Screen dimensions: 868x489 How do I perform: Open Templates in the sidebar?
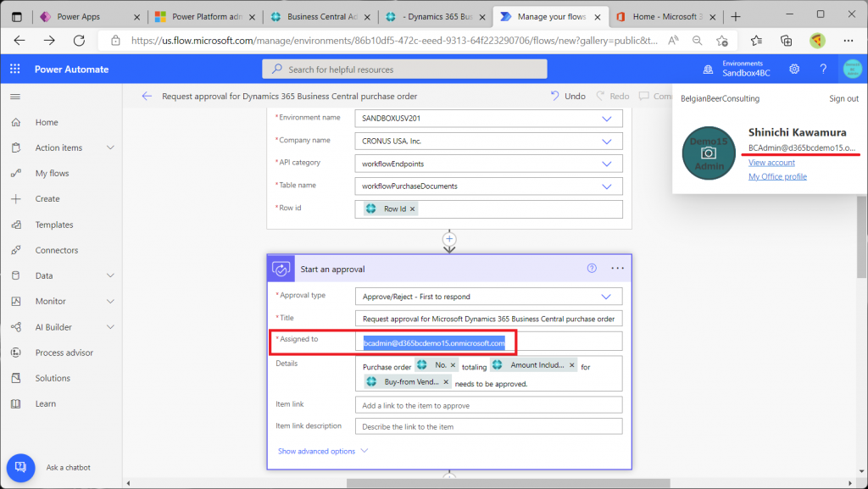54,225
